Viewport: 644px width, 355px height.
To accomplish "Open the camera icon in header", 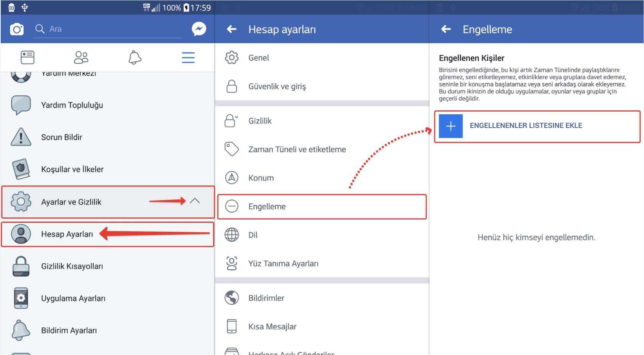I will [17, 29].
